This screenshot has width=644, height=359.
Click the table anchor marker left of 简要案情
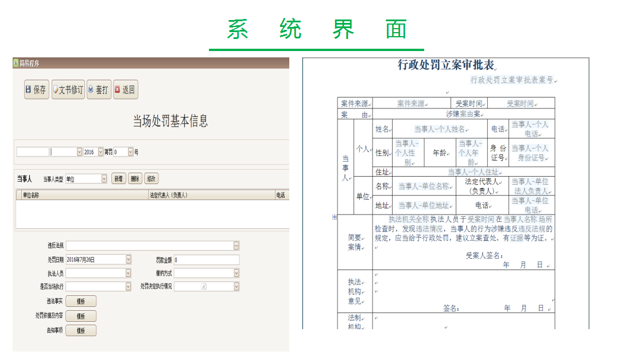click(335, 217)
